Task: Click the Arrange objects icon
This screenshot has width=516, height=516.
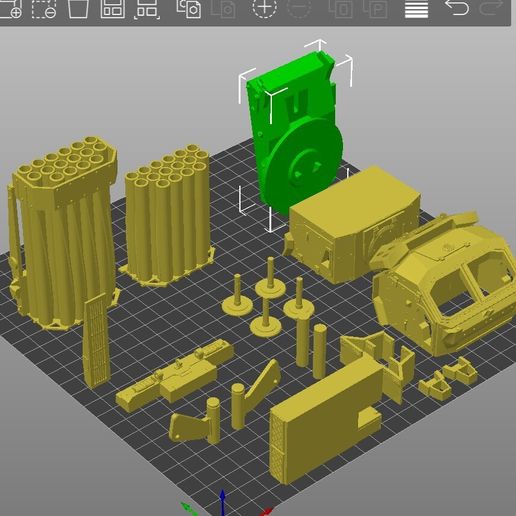Action: [113, 9]
